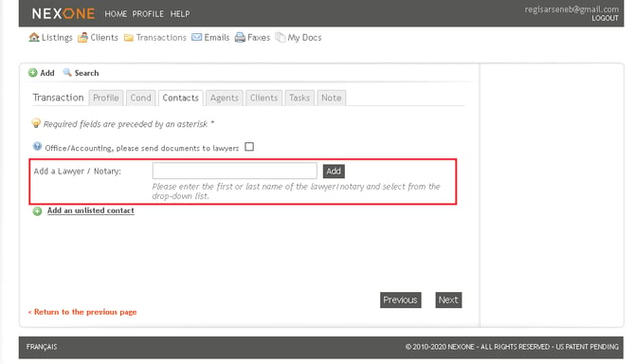Switch language to FRANÇAIS

click(42, 347)
